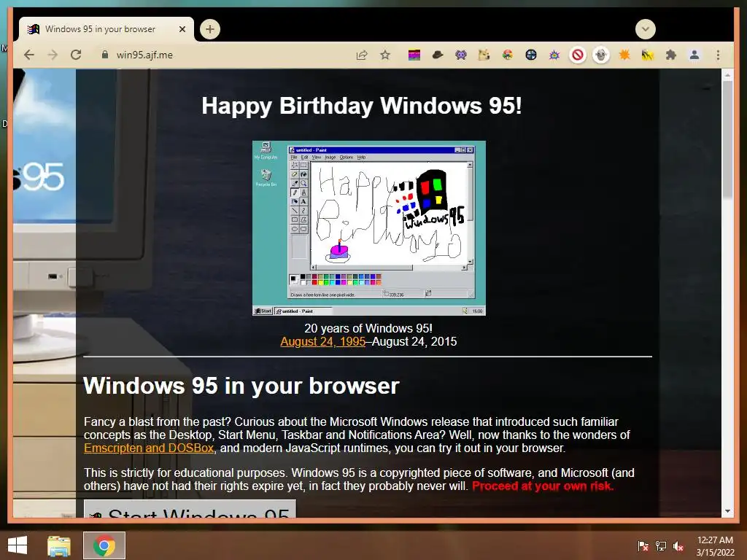Image resolution: width=747 pixels, height=560 pixels.
Task: Open the Action Center flag tray icon
Action: 643,545
